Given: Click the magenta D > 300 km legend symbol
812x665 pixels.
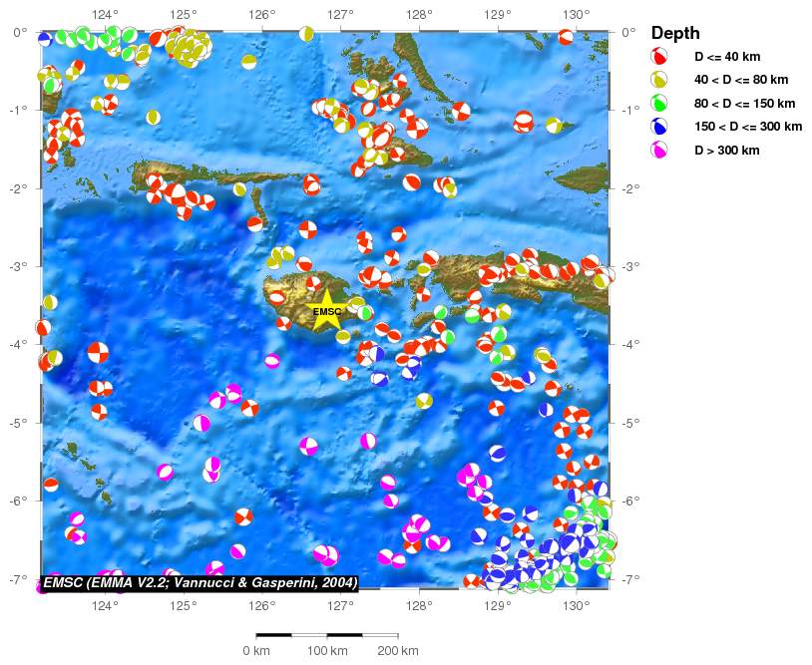Looking at the screenshot, I should 659,151.
